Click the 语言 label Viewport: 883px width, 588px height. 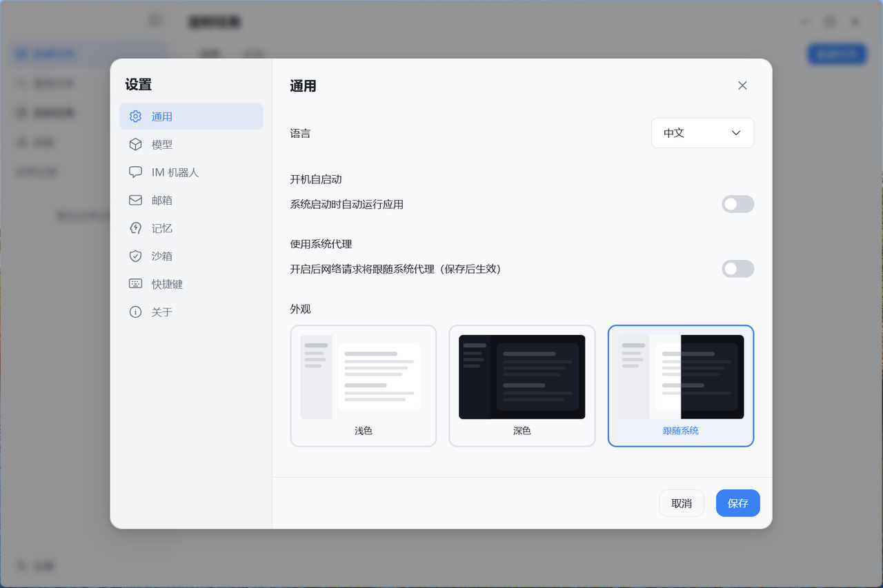[301, 134]
